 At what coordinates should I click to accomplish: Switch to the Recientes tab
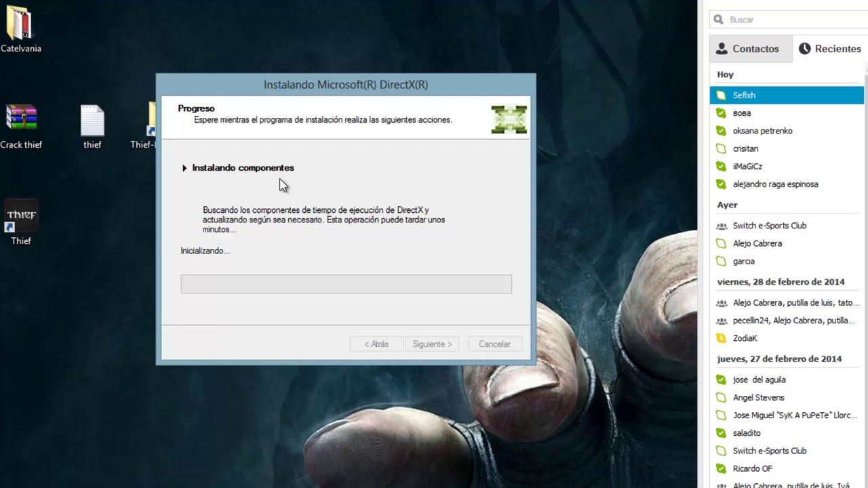pos(830,49)
